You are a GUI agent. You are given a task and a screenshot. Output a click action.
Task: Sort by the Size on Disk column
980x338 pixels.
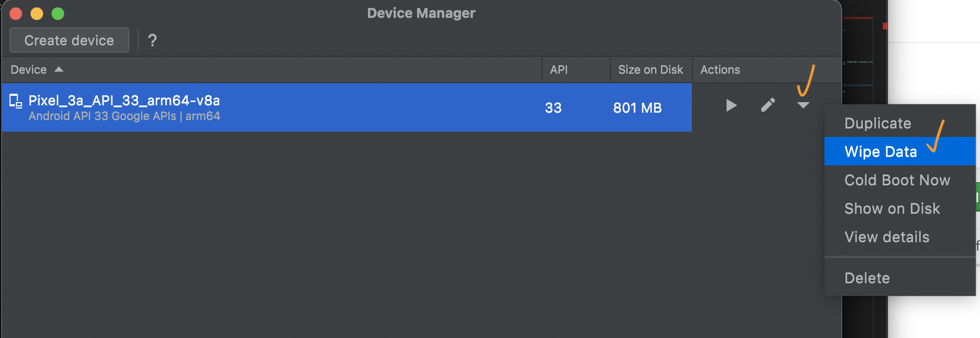[651, 69]
